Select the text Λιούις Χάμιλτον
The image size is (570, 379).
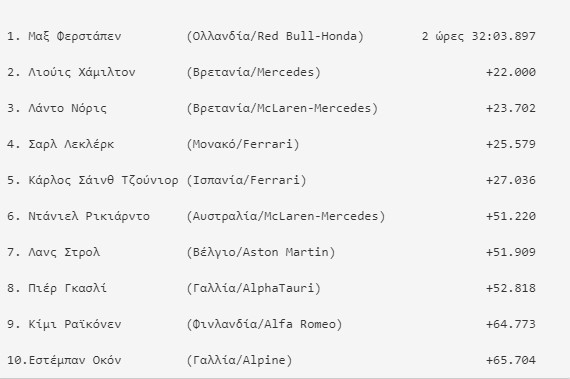[82, 72]
